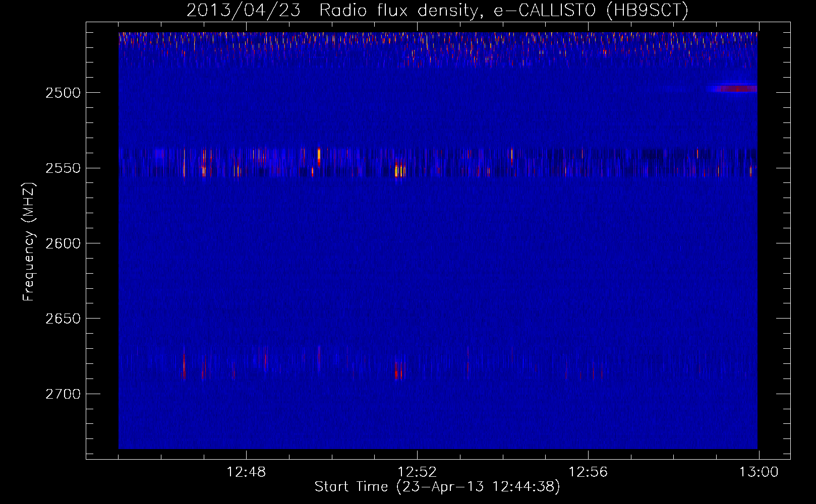
Task: Click the '12:52' time tick label
Action: click(x=417, y=472)
